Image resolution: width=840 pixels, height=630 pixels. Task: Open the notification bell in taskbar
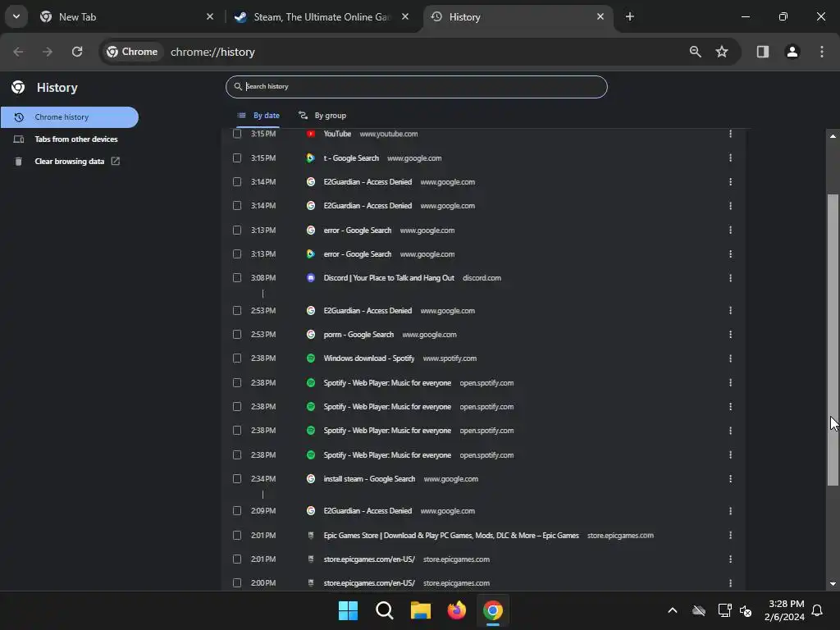(x=817, y=610)
